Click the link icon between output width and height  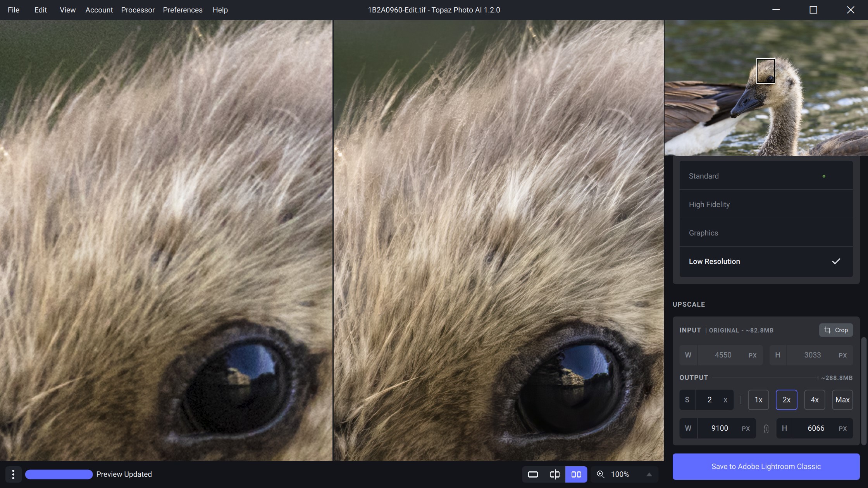[x=766, y=428]
